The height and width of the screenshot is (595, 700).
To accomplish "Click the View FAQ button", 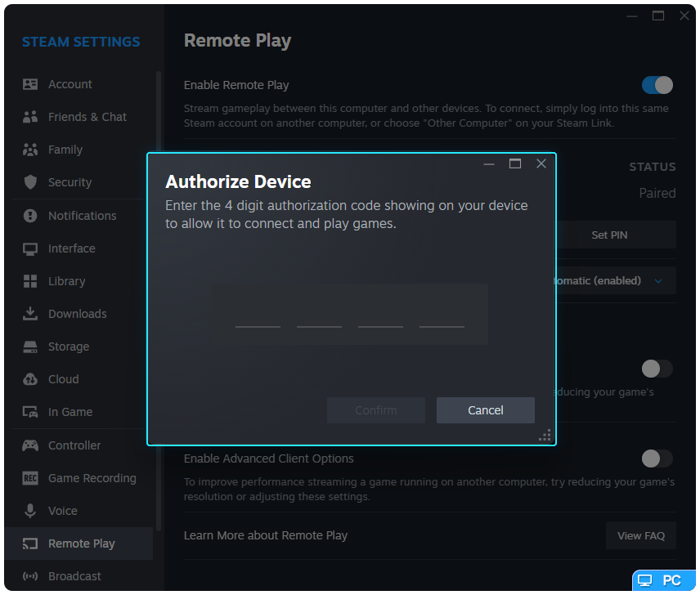I will point(641,535).
